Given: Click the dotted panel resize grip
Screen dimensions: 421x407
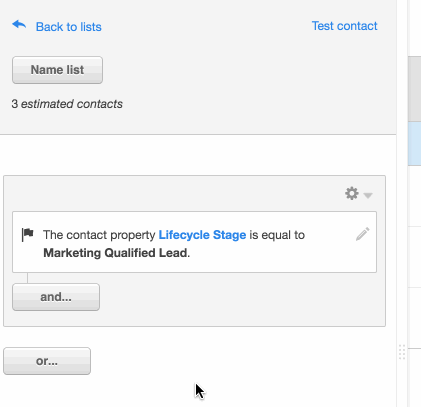Looking at the screenshot, I should [x=402, y=352].
